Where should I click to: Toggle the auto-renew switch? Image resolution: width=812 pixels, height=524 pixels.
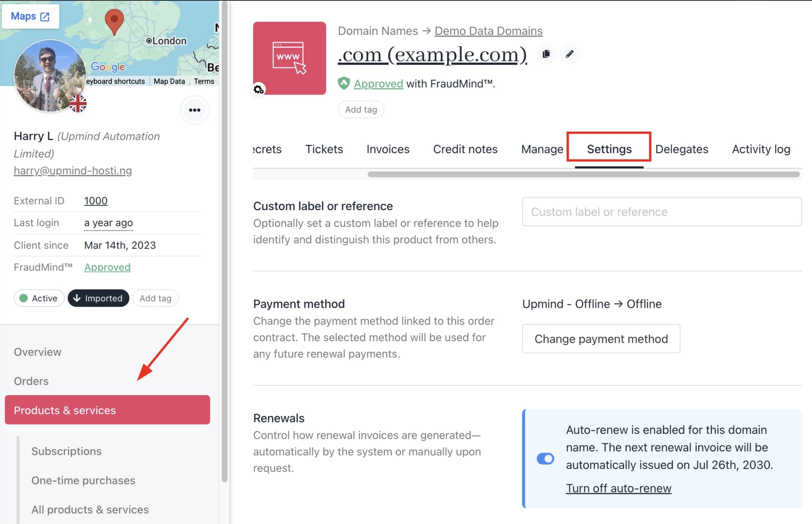click(x=545, y=459)
